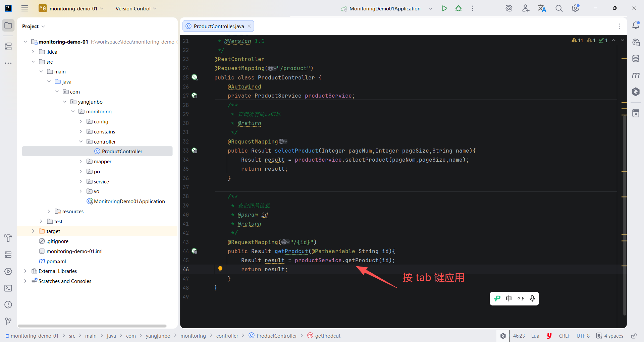Image resolution: width=644 pixels, height=342 pixels.
Task: Select MonitoringDemo01Application in project tree
Action: tap(126, 201)
